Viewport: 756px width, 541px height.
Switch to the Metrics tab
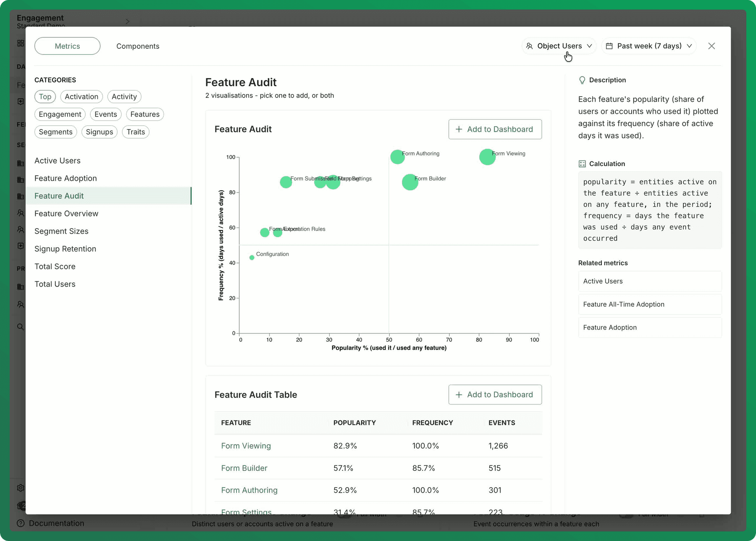click(67, 46)
